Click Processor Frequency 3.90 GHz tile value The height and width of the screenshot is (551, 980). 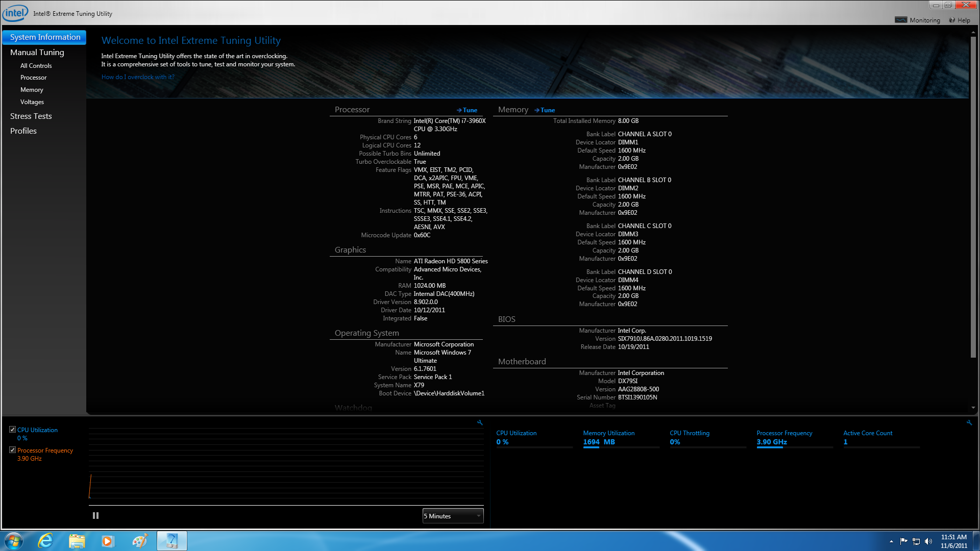point(772,442)
